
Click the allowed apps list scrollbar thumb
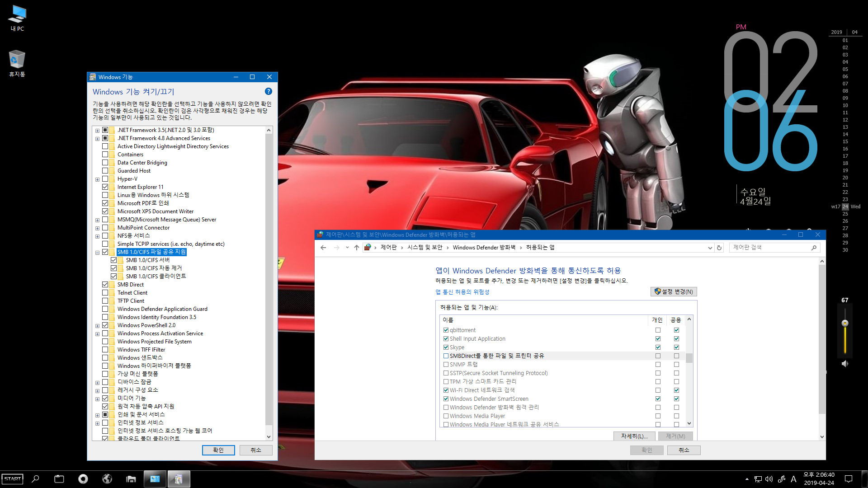pos(689,358)
